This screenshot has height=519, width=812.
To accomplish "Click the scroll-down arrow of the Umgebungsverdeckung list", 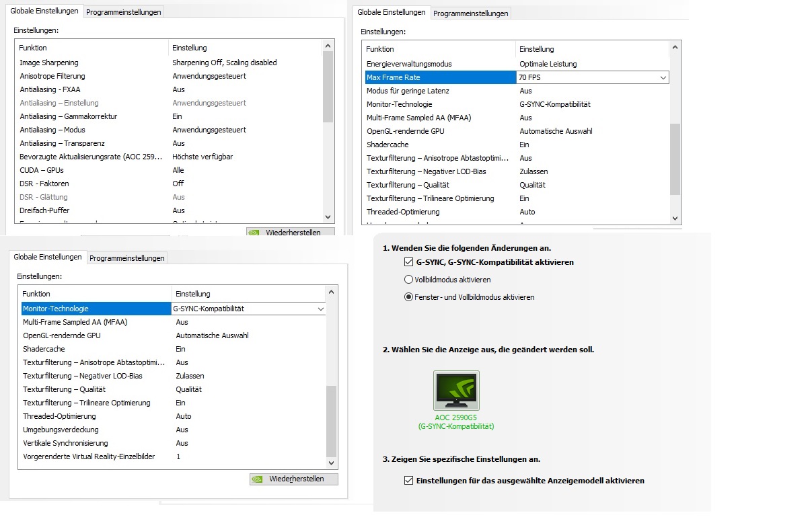I will [332, 463].
